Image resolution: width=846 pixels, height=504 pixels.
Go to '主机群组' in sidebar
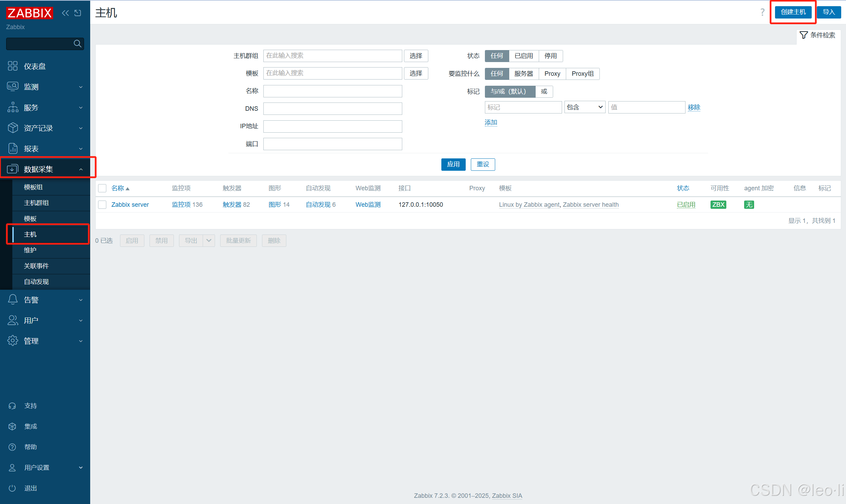coord(36,203)
